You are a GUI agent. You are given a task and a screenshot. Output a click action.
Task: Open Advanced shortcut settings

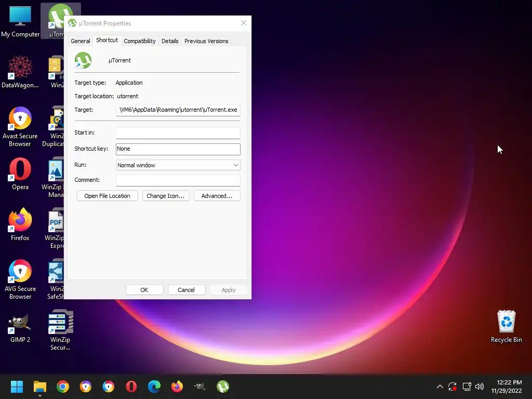(x=217, y=196)
